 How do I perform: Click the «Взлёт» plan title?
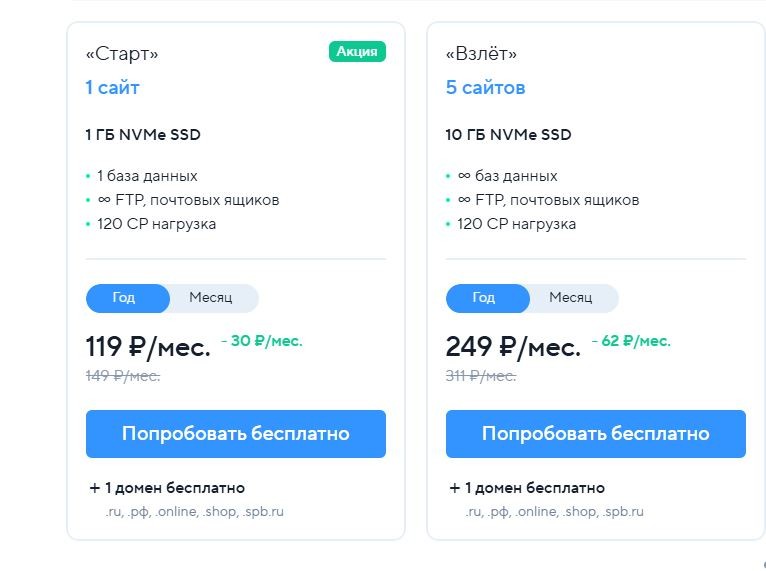point(481,53)
